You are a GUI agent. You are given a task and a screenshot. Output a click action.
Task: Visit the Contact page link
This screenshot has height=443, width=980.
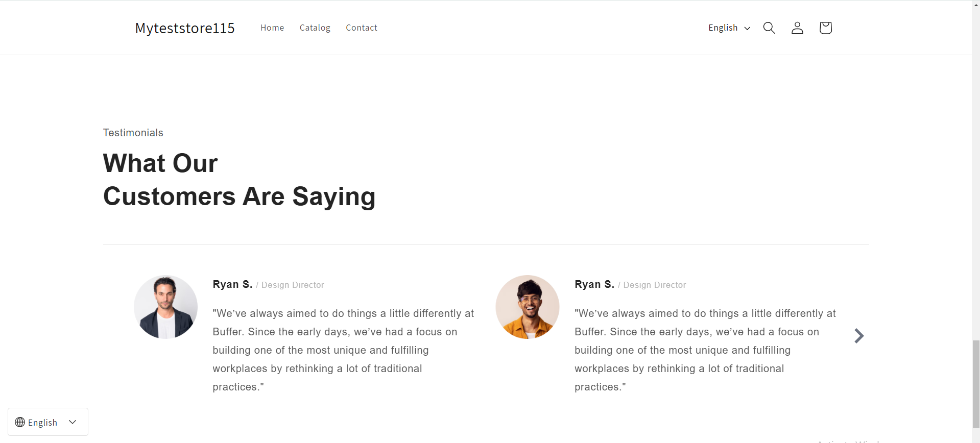pyautogui.click(x=361, y=28)
